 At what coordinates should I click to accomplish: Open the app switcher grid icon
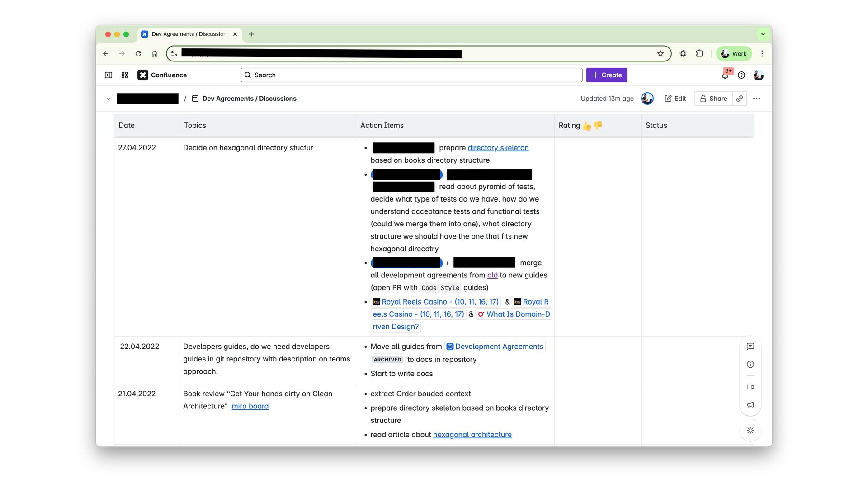[125, 75]
